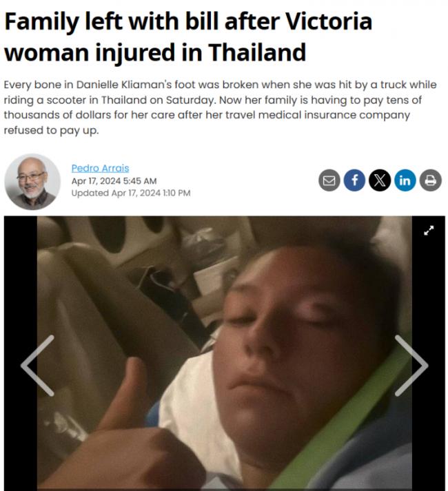The width and height of the screenshot is (448, 491).
Task: Click the Apr 17, 2024 5:45 AM timestamp
Action: tap(114, 181)
